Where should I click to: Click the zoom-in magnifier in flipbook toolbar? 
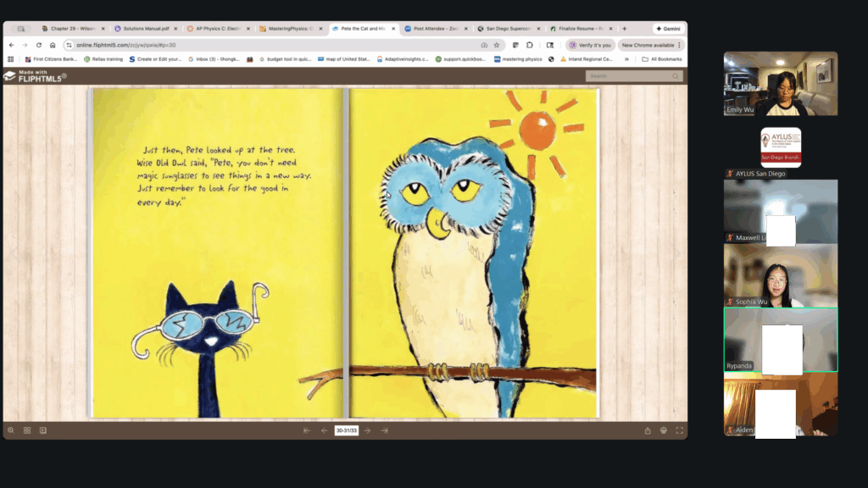[11, 430]
